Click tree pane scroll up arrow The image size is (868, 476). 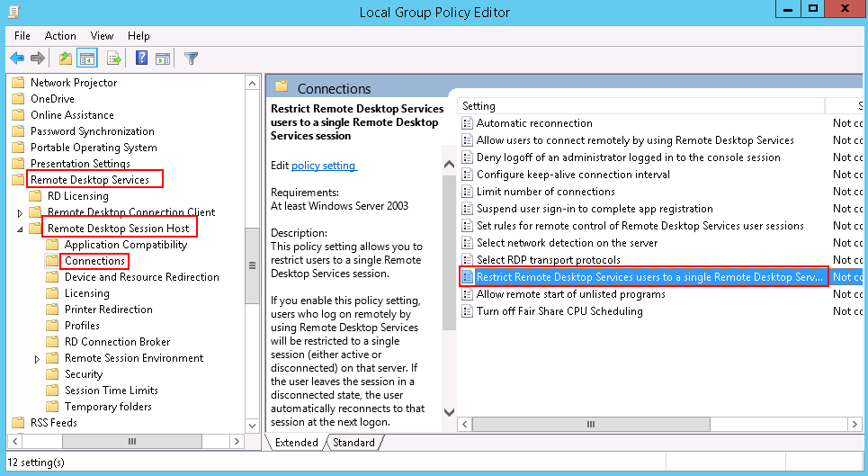(x=252, y=83)
